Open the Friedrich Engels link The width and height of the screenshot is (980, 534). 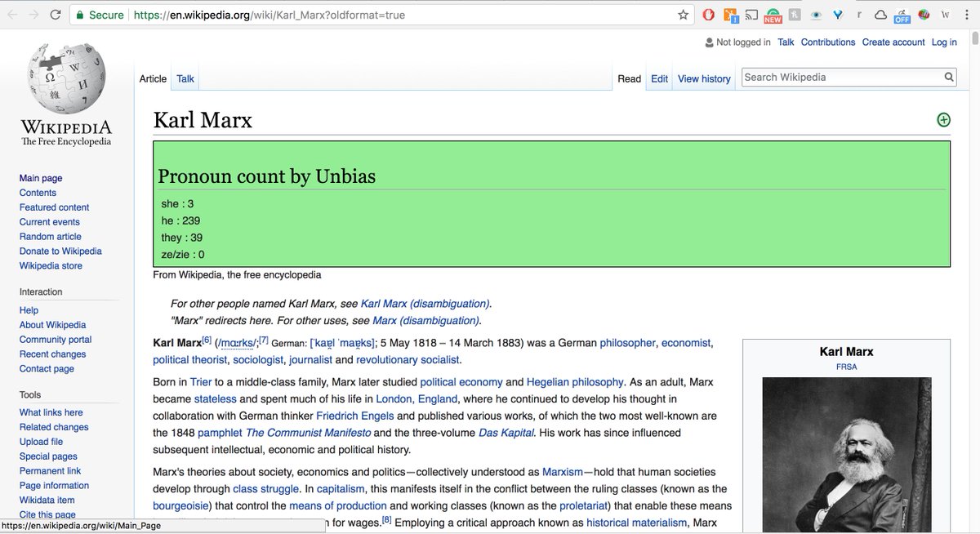[x=356, y=416]
